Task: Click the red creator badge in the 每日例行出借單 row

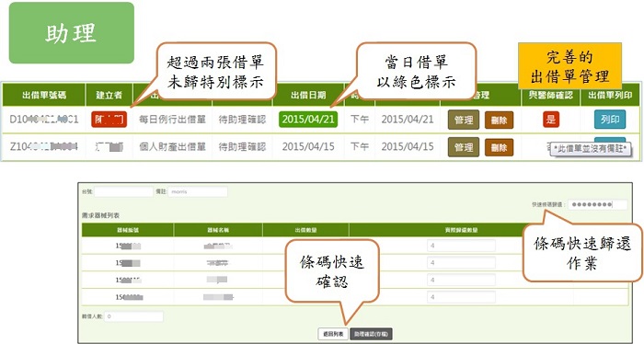Action: coord(109,120)
